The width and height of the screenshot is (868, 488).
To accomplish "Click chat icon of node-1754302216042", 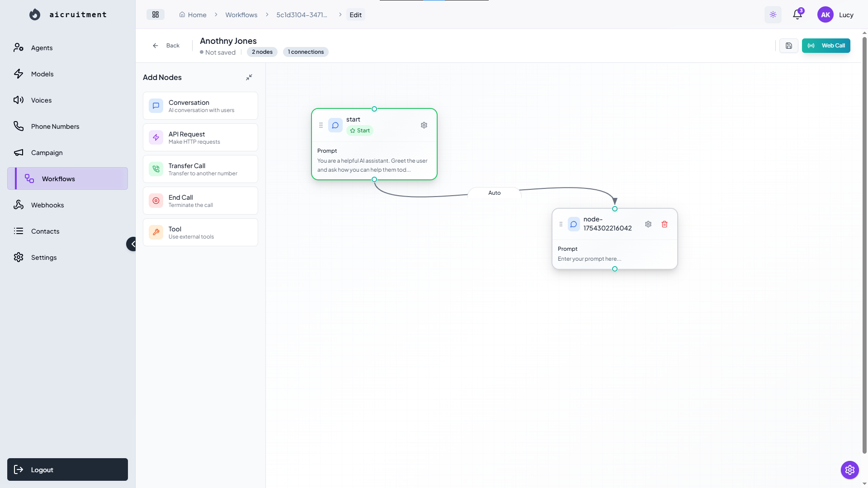I will 574,224.
